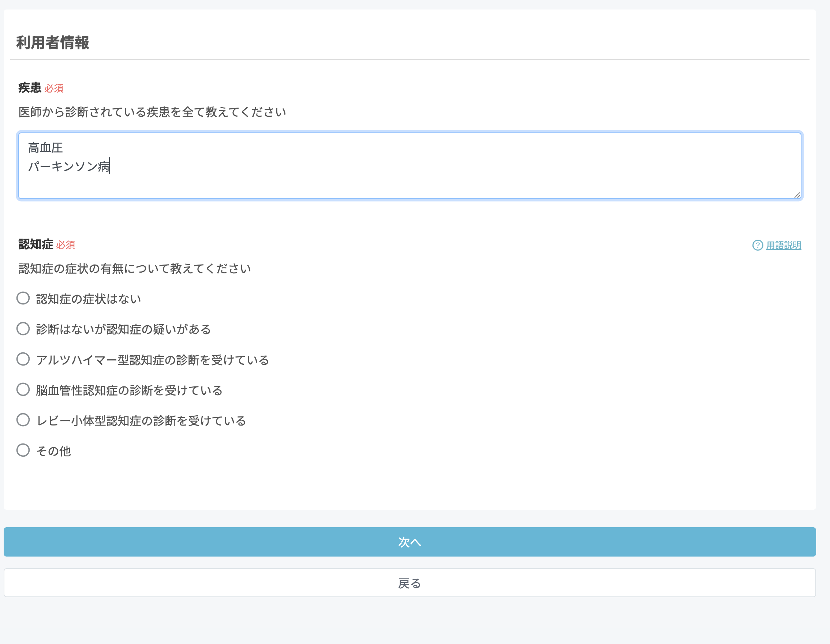830x644 pixels.
Task: Open the 用語説明 glossary link
Action: [x=783, y=246]
